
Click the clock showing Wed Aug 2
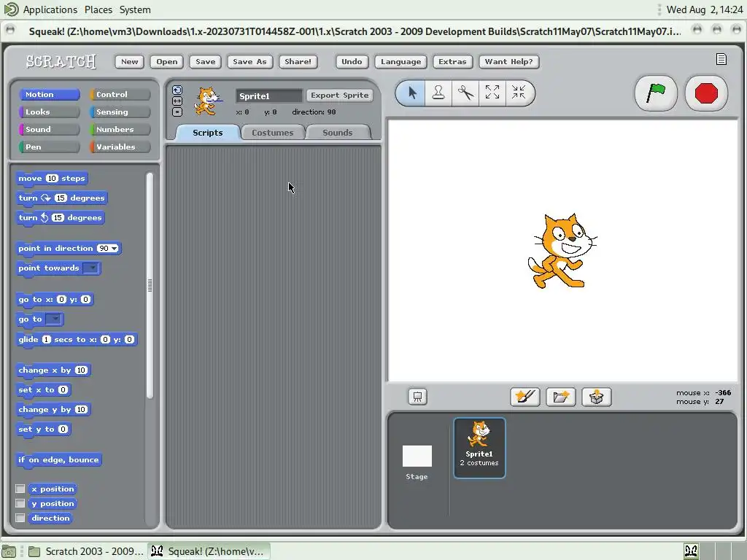point(704,9)
